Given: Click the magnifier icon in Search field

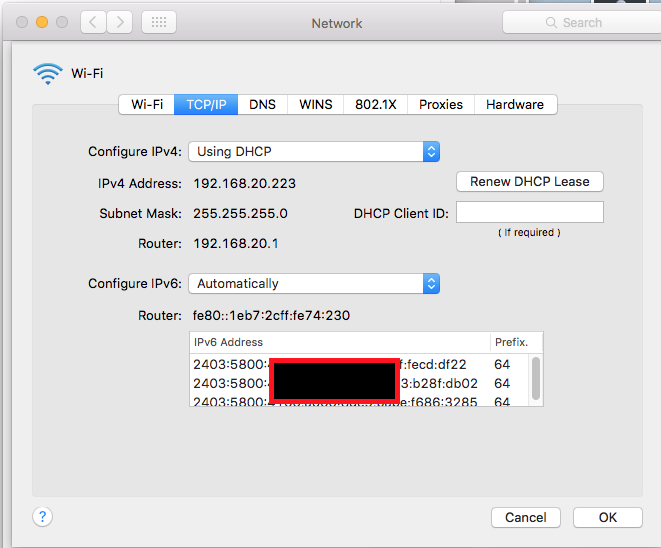Looking at the screenshot, I should point(551,22).
